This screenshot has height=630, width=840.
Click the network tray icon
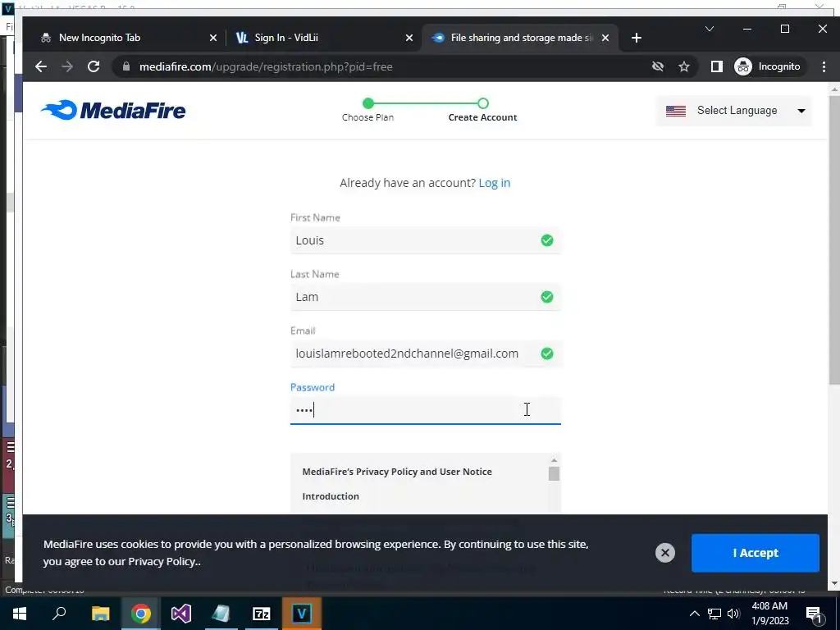pyautogui.click(x=714, y=614)
